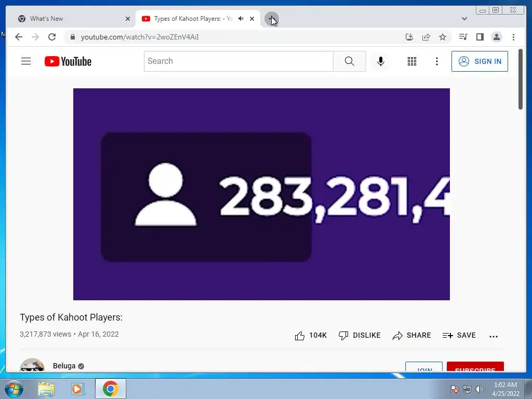The image size is (532, 399).
Task: Bookmark this page with star icon
Action: 443,37
